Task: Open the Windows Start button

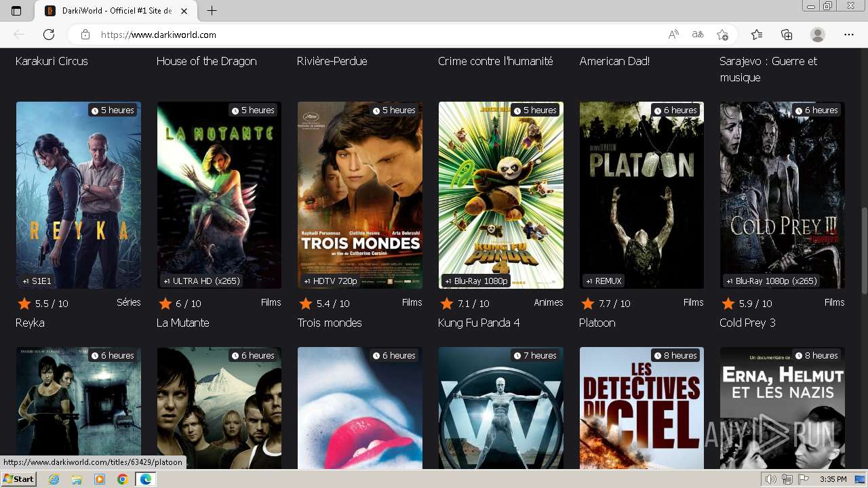Action: 19,479
